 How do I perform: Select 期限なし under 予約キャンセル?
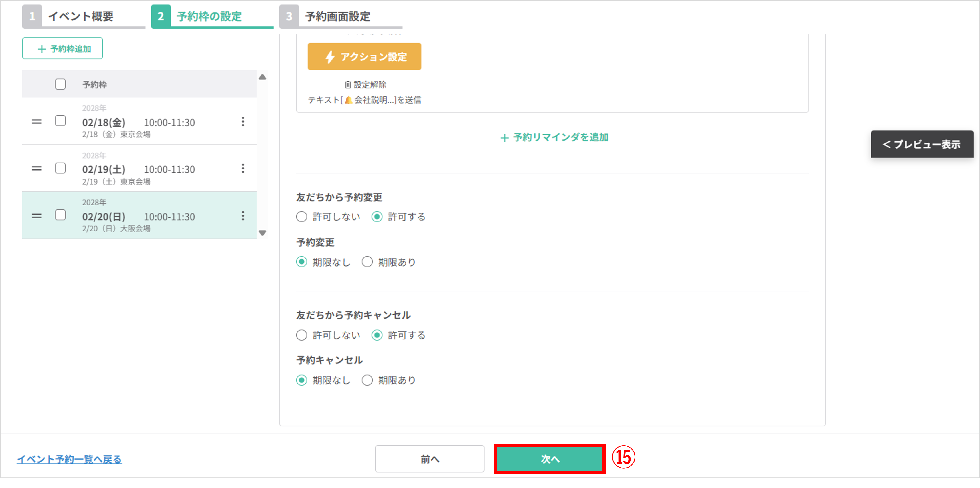point(302,380)
